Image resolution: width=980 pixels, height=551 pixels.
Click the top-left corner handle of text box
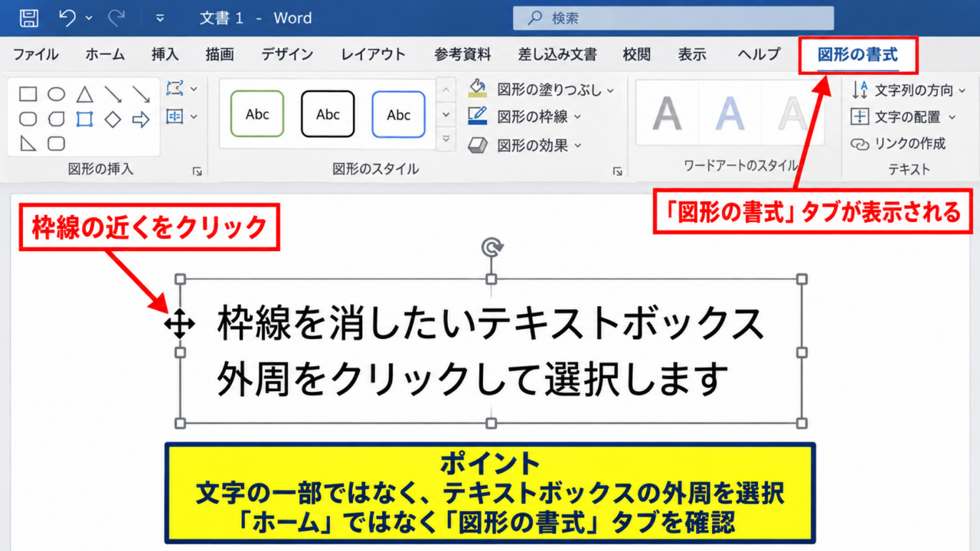coord(181,279)
